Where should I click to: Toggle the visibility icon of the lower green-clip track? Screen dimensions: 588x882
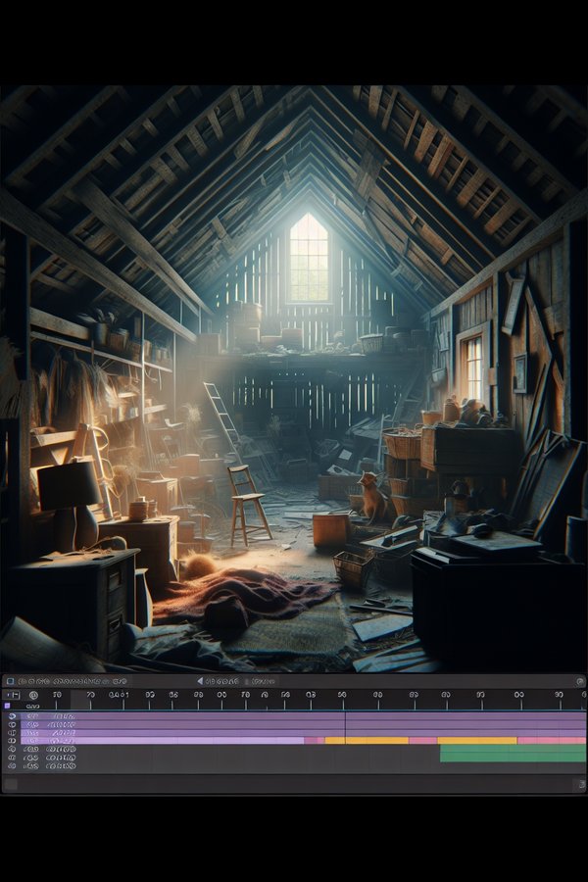tap(13, 758)
